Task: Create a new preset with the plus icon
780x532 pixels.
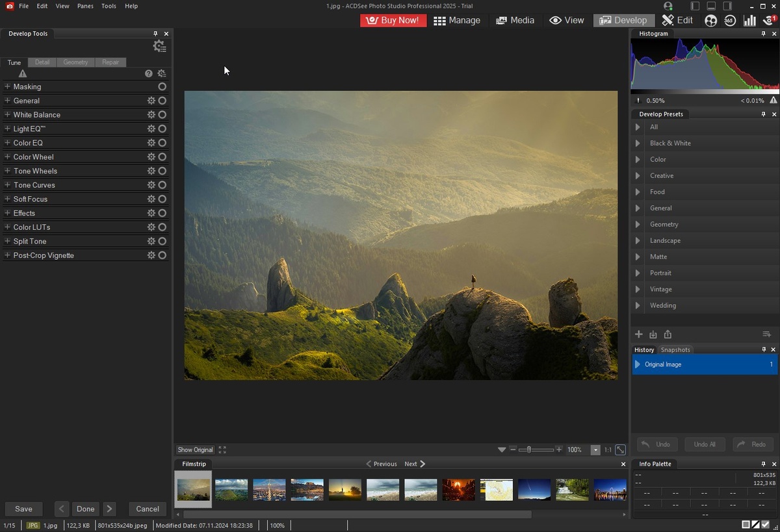Action: point(638,334)
